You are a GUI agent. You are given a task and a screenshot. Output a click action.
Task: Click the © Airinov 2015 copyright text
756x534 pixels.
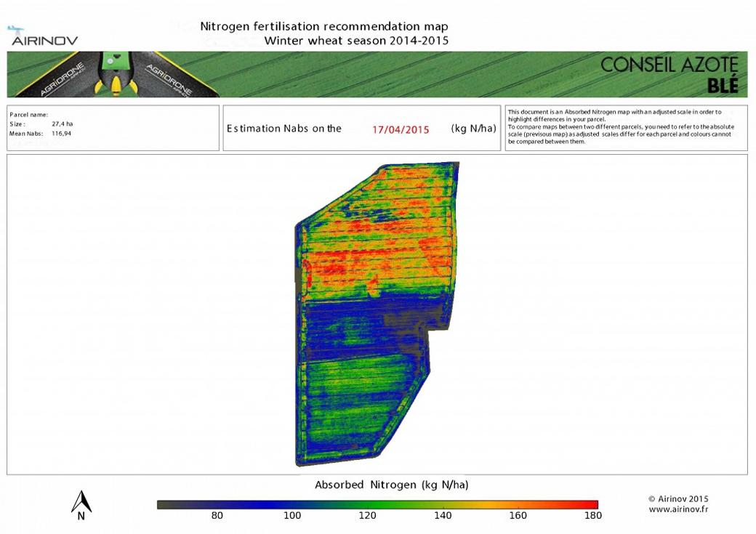click(x=677, y=499)
